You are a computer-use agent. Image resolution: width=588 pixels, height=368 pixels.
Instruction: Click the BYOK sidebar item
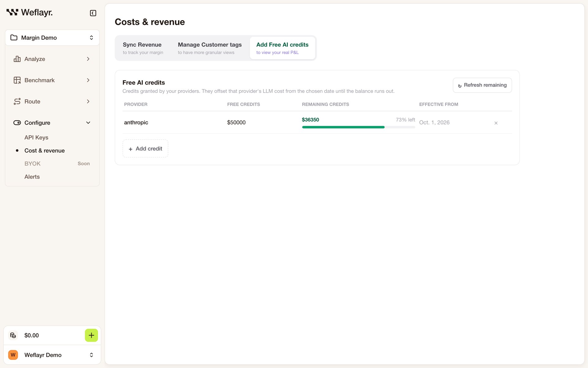(32, 163)
